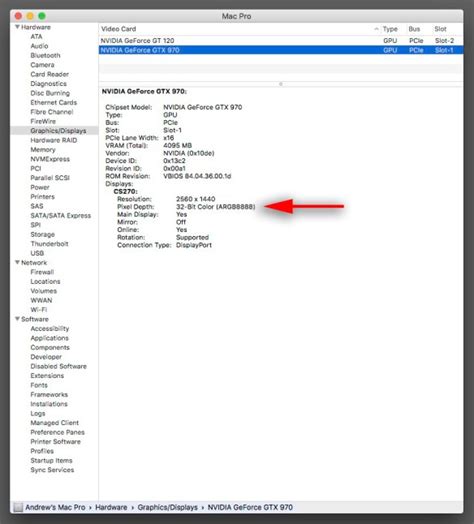Select Fonts under Software
Screen dimensions: 474x524
click(39, 385)
